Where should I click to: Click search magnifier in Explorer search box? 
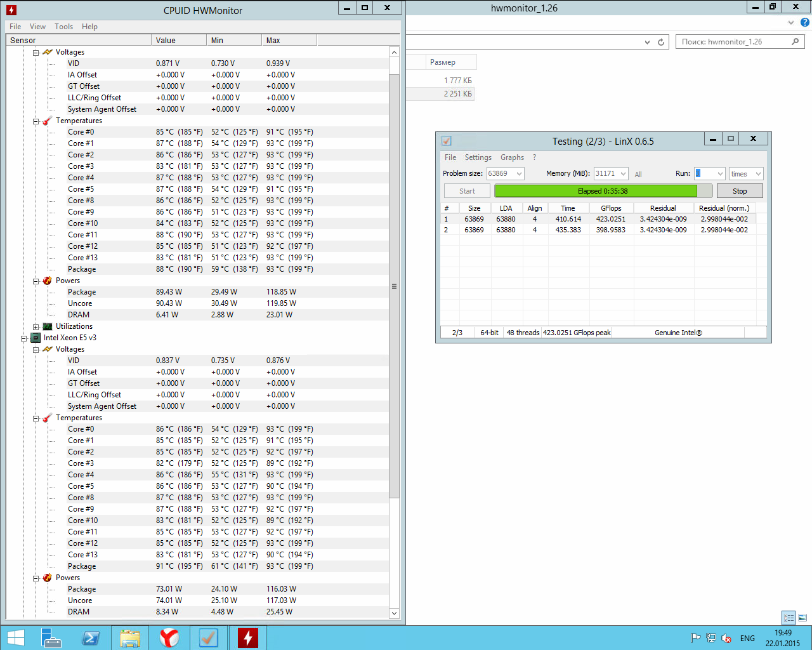point(796,42)
